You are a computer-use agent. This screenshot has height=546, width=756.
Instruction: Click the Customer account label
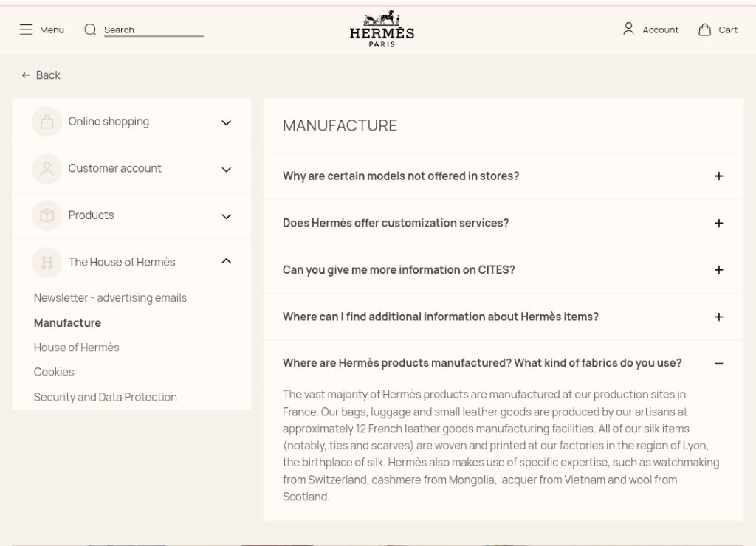(x=114, y=168)
